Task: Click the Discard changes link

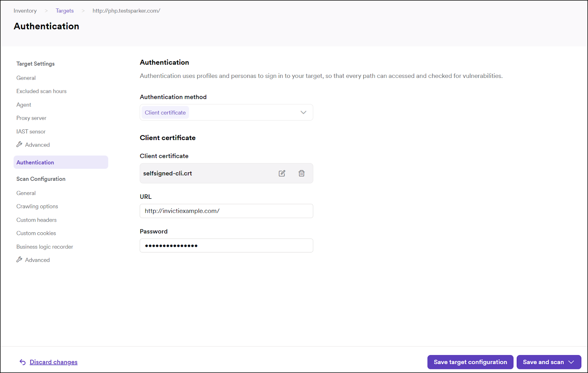Action: point(54,362)
